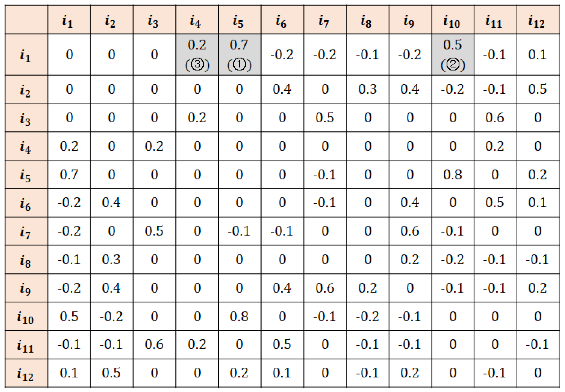The width and height of the screenshot is (565, 392).
Task: Select the i1 column header
Action: [69, 20]
